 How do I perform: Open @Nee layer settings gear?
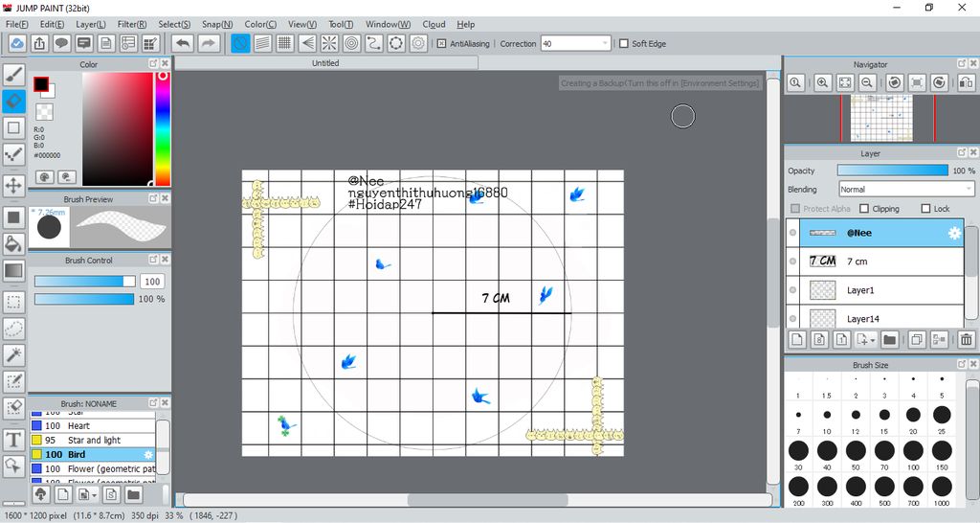click(954, 233)
